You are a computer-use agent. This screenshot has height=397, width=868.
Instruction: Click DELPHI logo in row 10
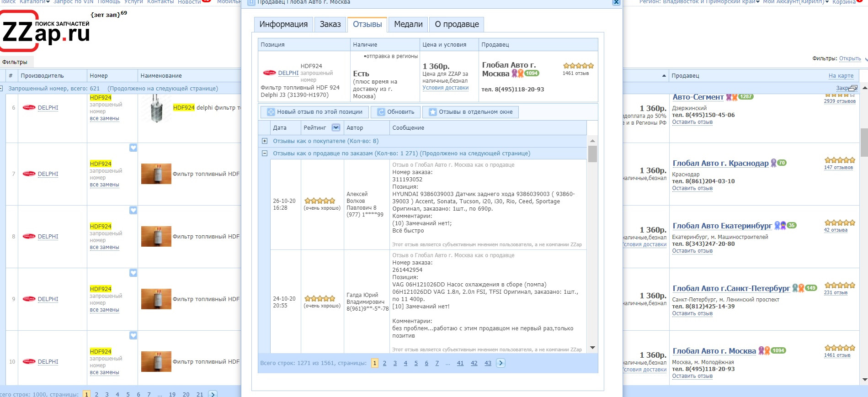[x=29, y=362]
